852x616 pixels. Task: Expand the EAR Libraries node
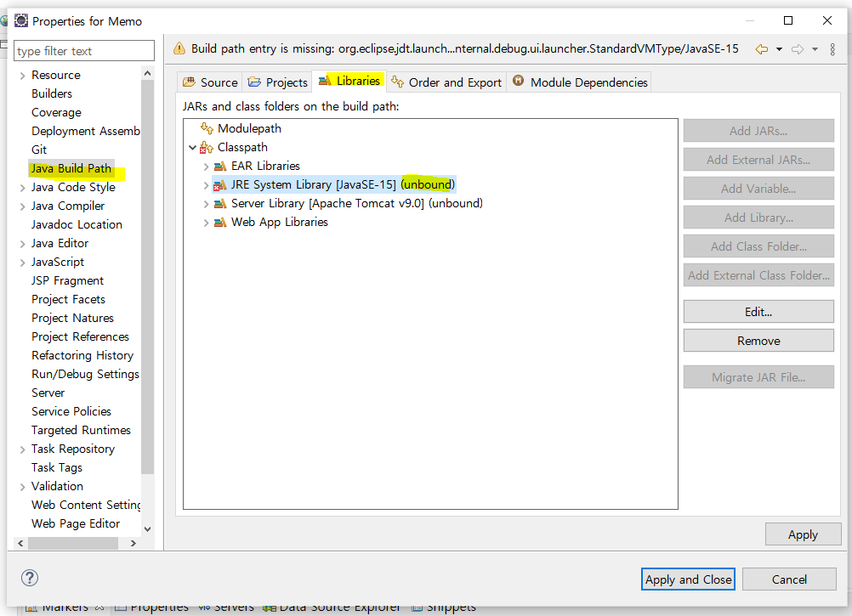coord(206,166)
